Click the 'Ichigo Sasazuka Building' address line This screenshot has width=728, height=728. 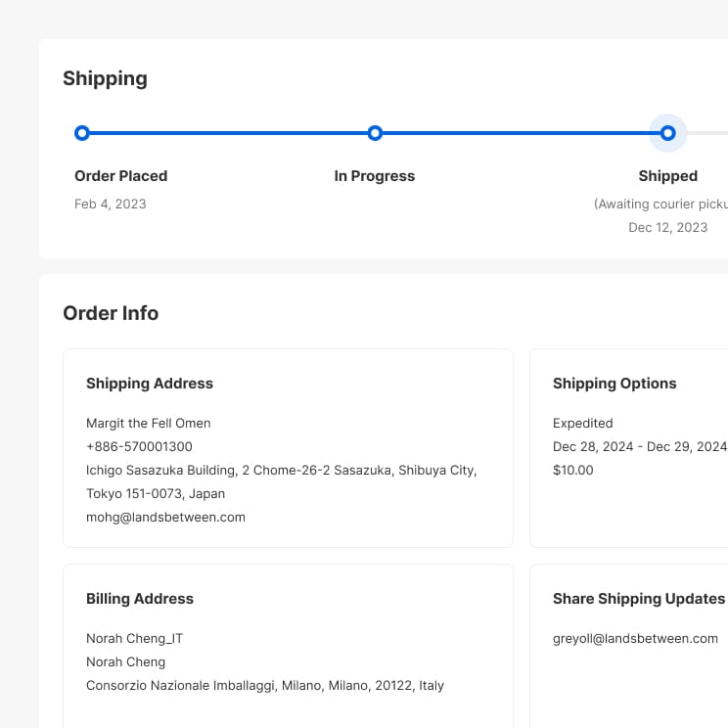(282, 471)
